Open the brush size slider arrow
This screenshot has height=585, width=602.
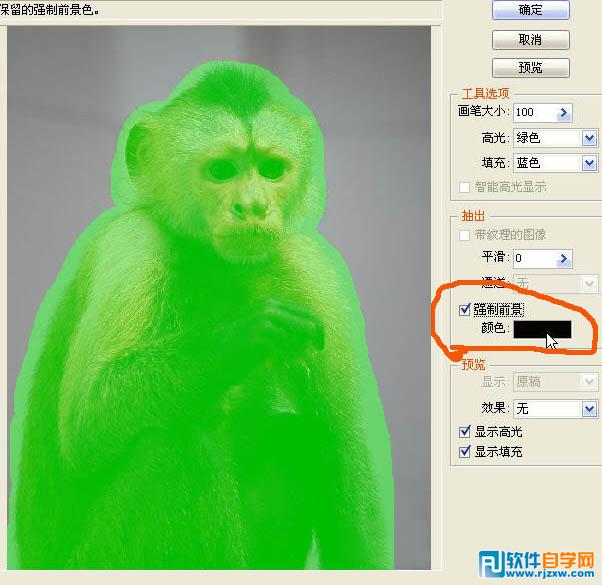point(564,113)
